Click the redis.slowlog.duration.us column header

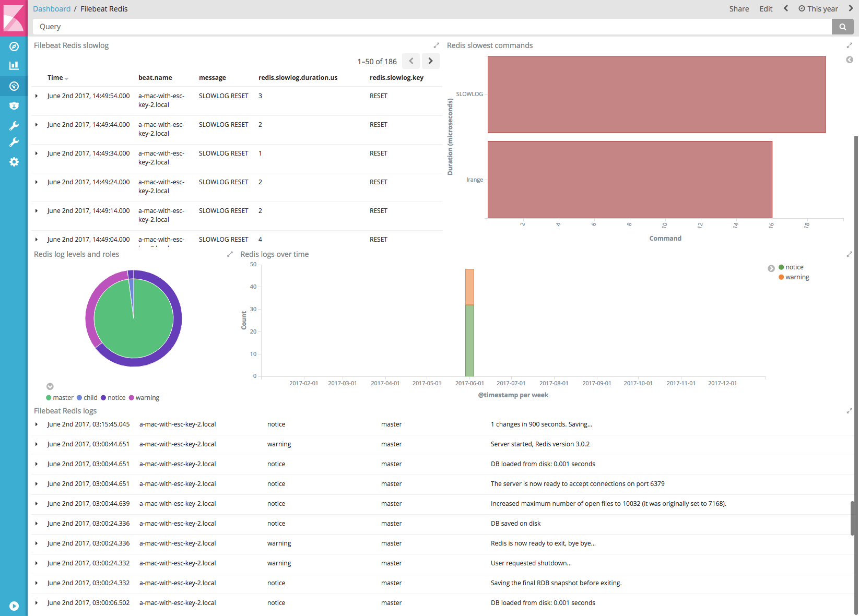[298, 78]
